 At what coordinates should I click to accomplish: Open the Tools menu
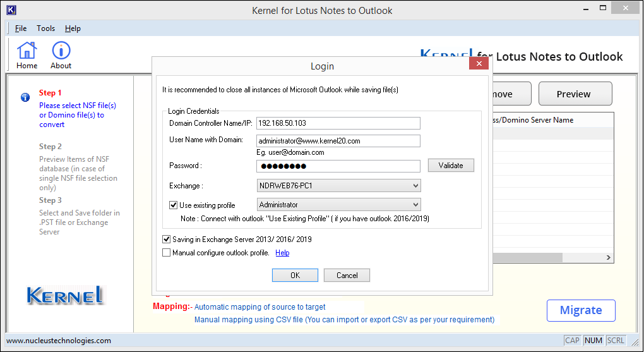click(x=45, y=28)
